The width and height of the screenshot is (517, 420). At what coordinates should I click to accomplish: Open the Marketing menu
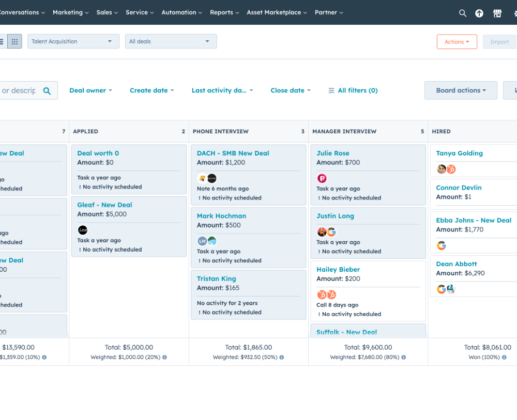pyautogui.click(x=70, y=12)
